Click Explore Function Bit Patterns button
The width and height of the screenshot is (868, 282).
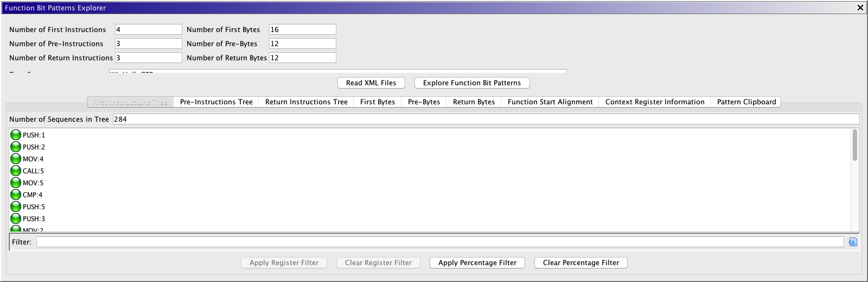click(x=471, y=83)
